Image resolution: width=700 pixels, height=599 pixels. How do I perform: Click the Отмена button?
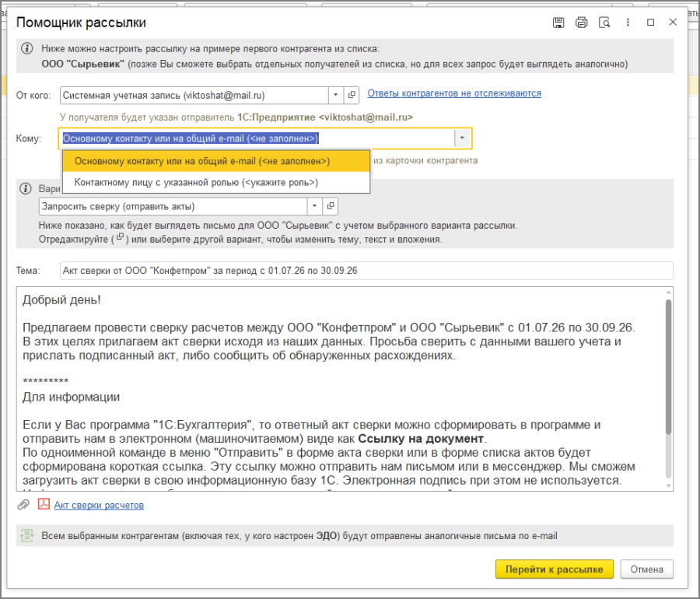pos(646,569)
